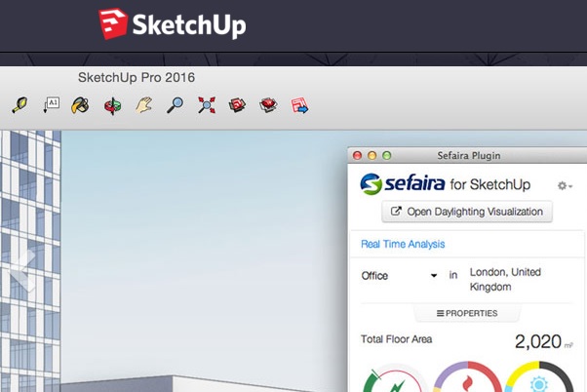Viewport: 587px width, 392px height.
Task: Select the Orbit tool
Action: (x=113, y=105)
